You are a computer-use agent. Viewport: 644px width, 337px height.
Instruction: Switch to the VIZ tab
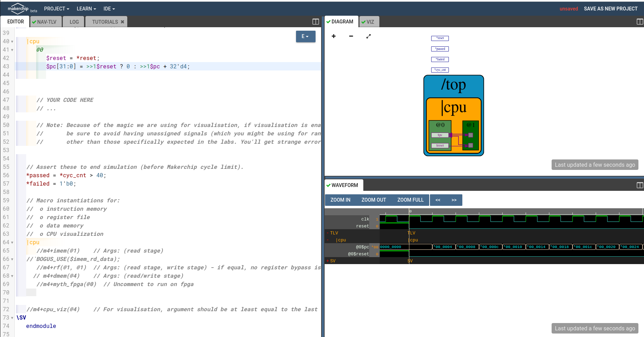pos(369,21)
